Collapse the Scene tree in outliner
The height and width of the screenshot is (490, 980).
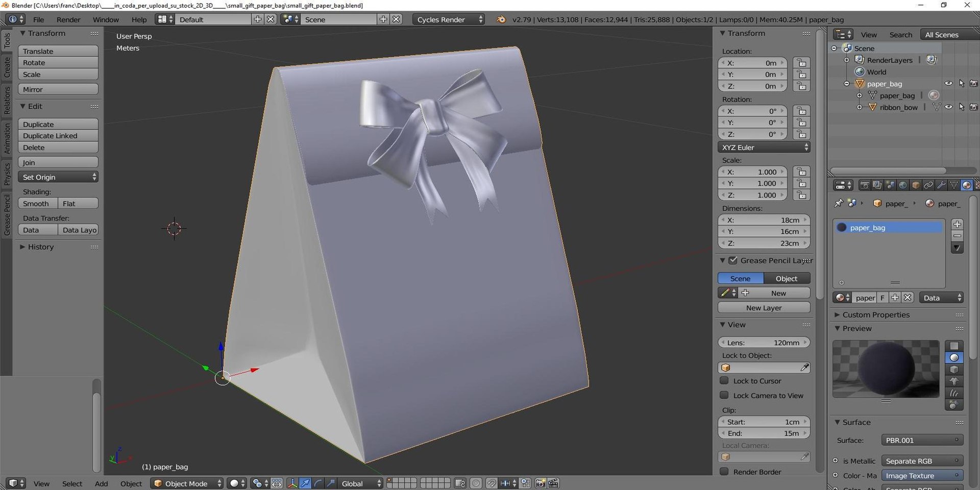click(834, 48)
